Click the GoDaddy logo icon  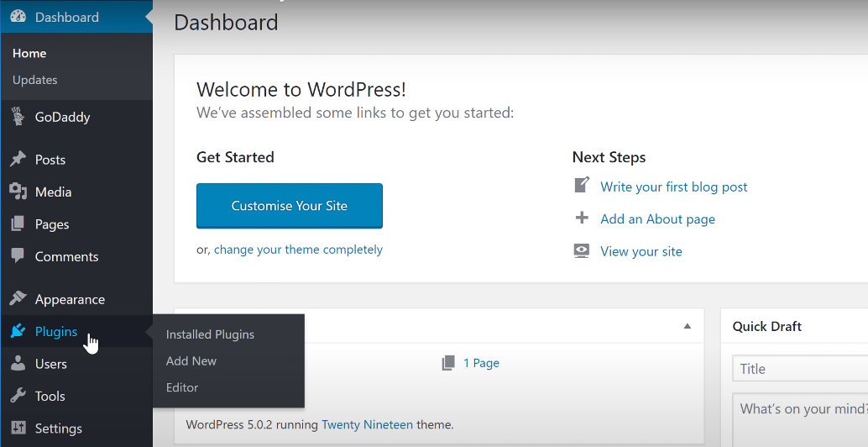click(x=18, y=117)
